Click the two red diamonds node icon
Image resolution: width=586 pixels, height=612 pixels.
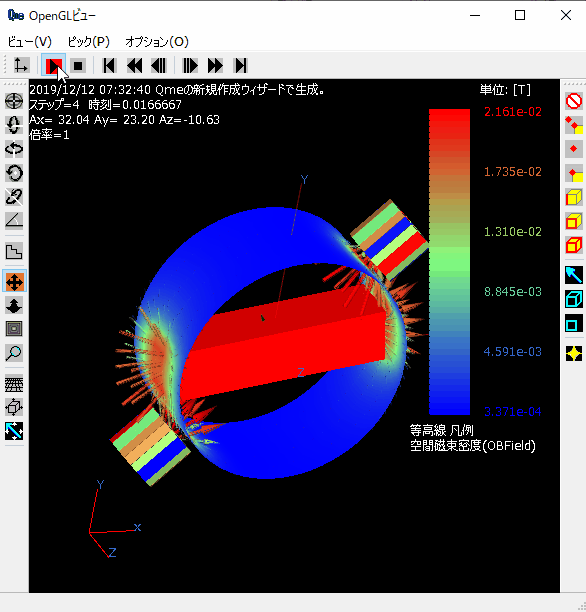click(x=574, y=125)
